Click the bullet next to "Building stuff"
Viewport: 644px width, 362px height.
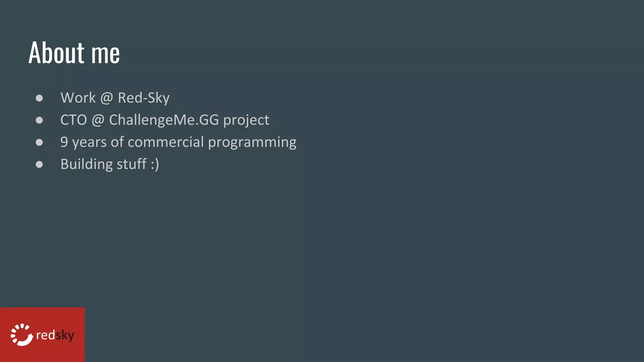[39, 164]
